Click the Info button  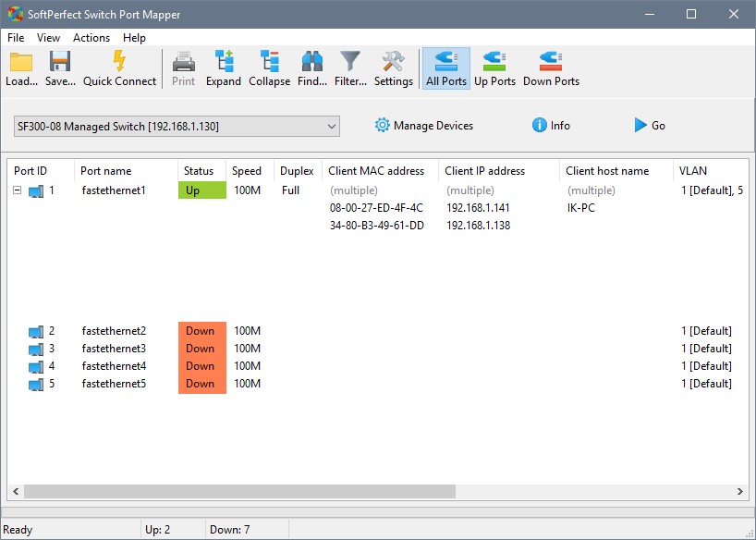pos(551,126)
